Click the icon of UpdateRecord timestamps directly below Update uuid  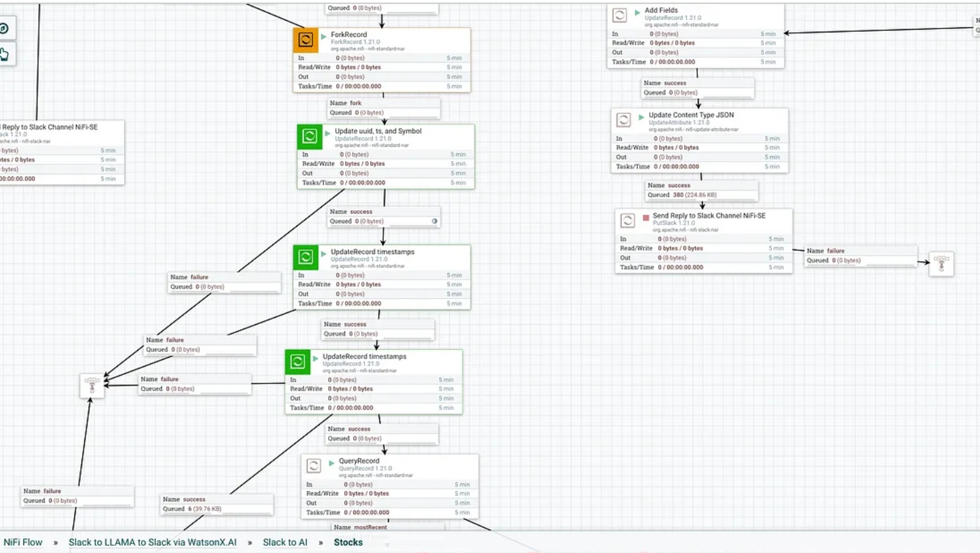306,257
